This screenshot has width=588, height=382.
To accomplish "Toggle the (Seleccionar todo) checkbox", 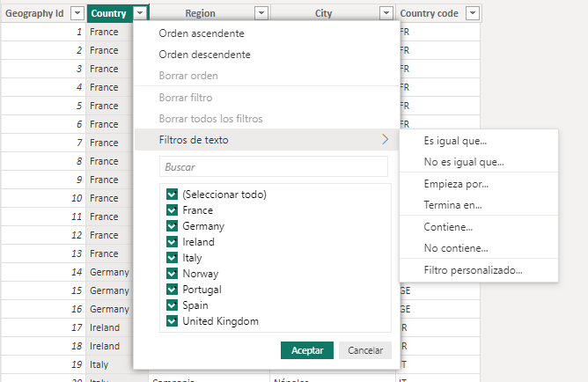I will [172, 195].
